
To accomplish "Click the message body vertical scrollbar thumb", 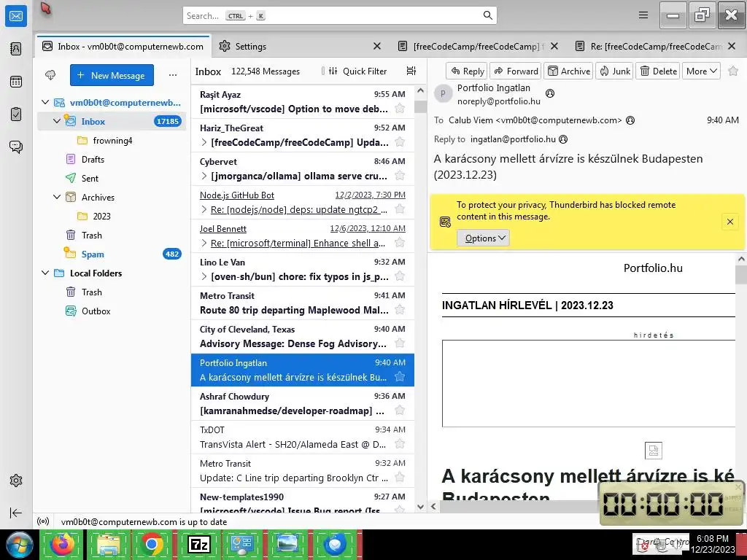I will (741, 274).
